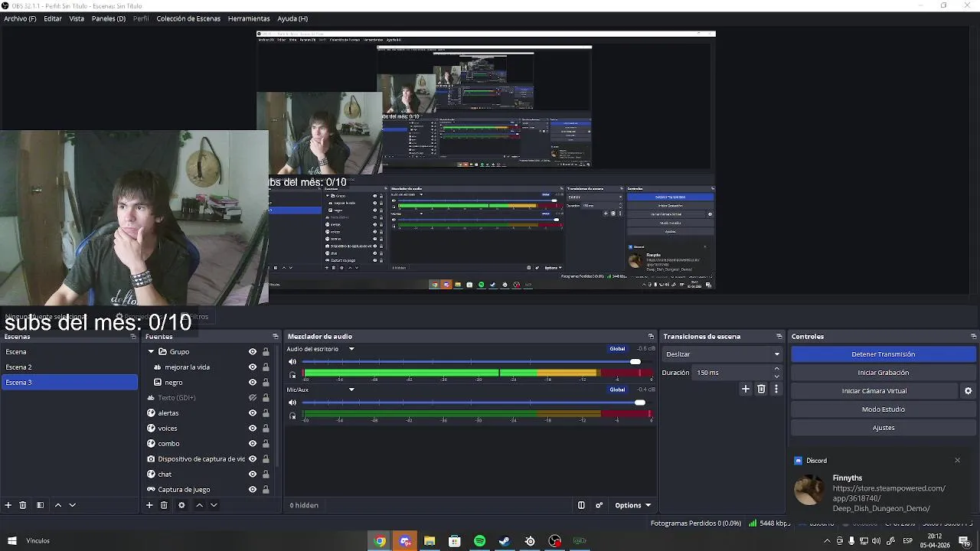Click the 150 ms duration field
Screen dimensions: 980x551
pyautogui.click(x=731, y=373)
